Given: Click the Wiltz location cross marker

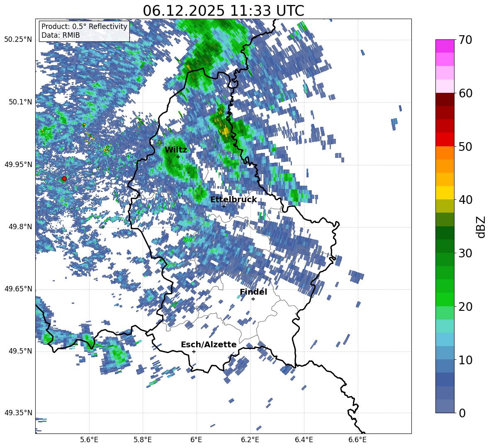Looking at the screenshot, I should point(178,157).
